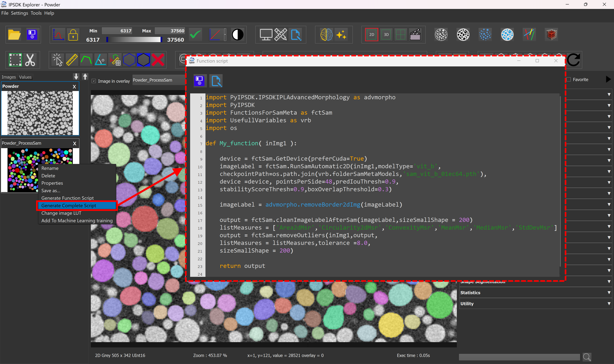Screen dimensions: 614x364
Task: Click the 3D red cube rendering icon
Action: (x=551, y=35)
